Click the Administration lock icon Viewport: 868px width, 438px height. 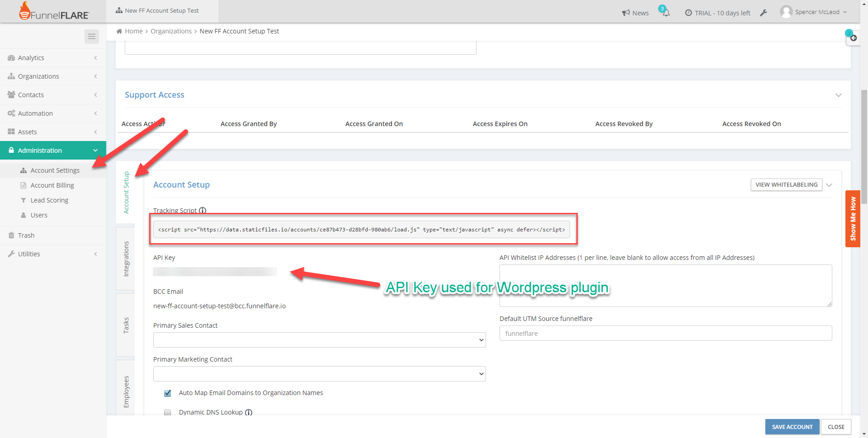[x=11, y=150]
